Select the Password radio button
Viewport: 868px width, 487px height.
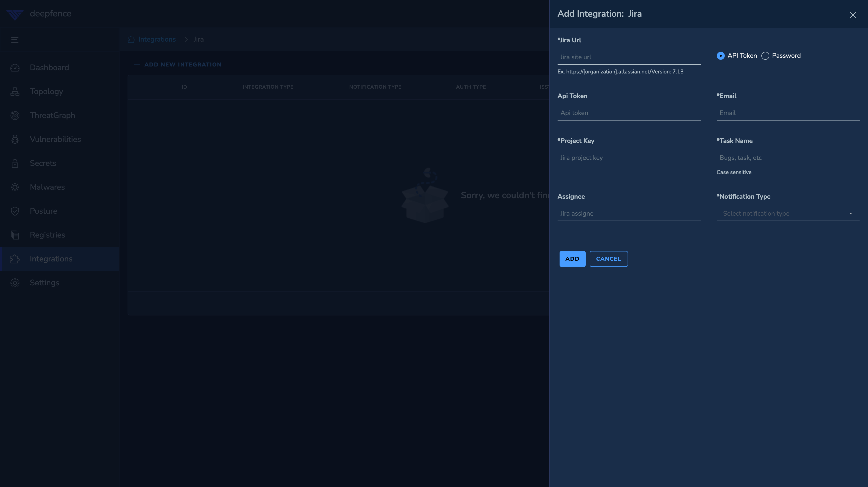point(765,56)
